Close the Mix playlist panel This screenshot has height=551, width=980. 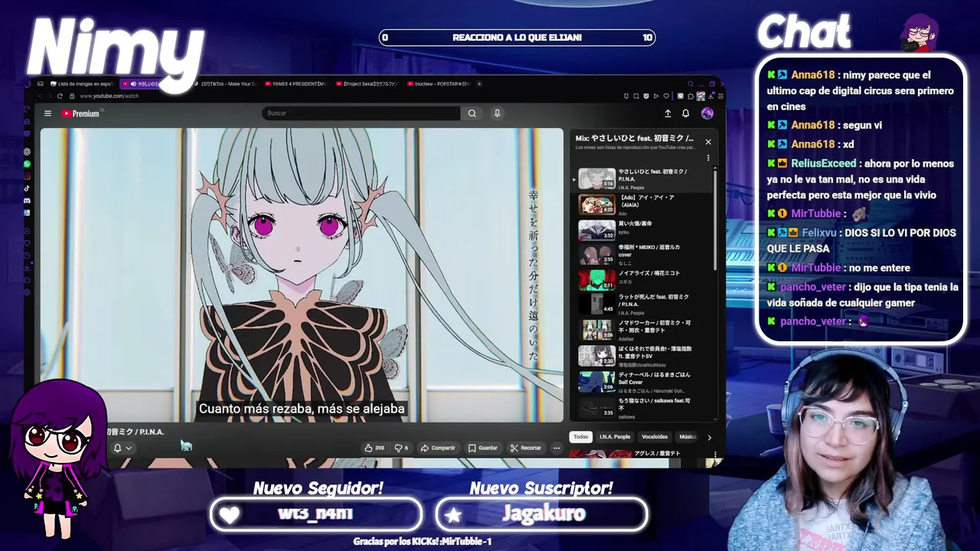[708, 142]
